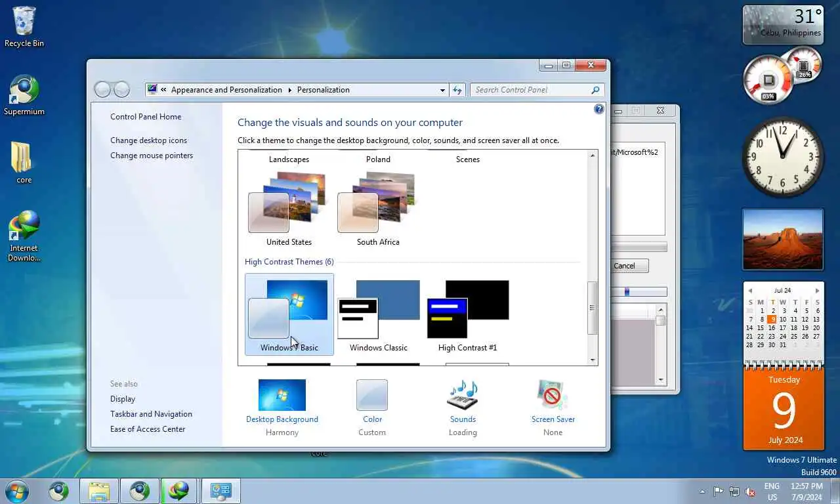
Task: Click the back navigation arrow button
Action: [102, 90]
